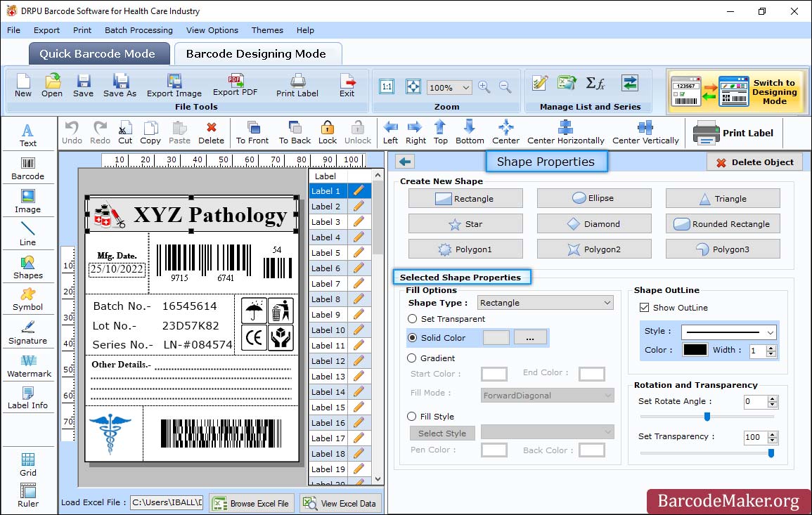
Task: Click the zoom out magnifier icon
Action: pos(505,86)
